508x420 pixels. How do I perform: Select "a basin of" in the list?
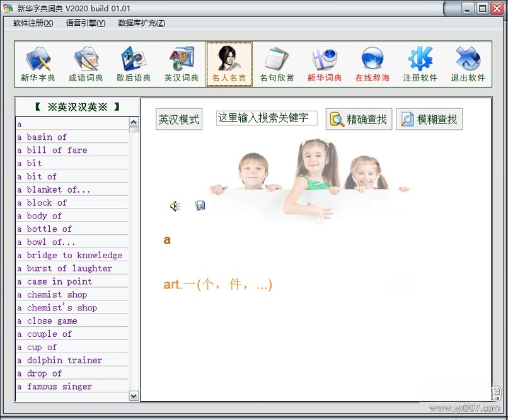(x=72, y=137)
